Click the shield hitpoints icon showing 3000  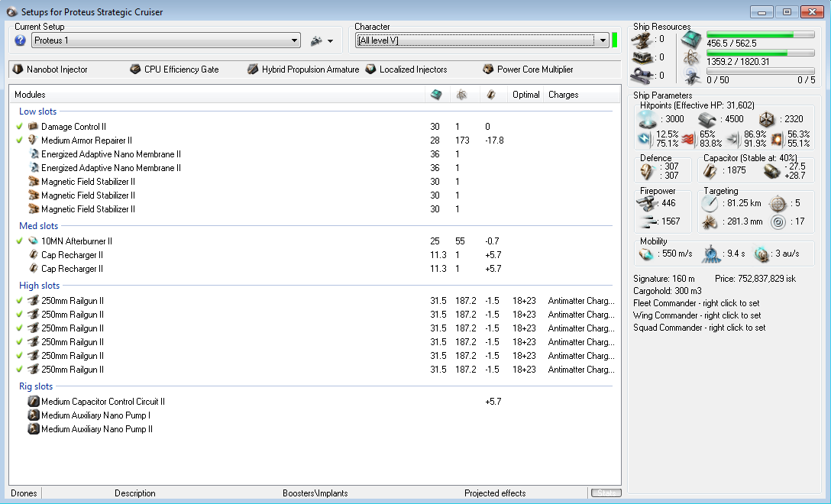(648, 119)
